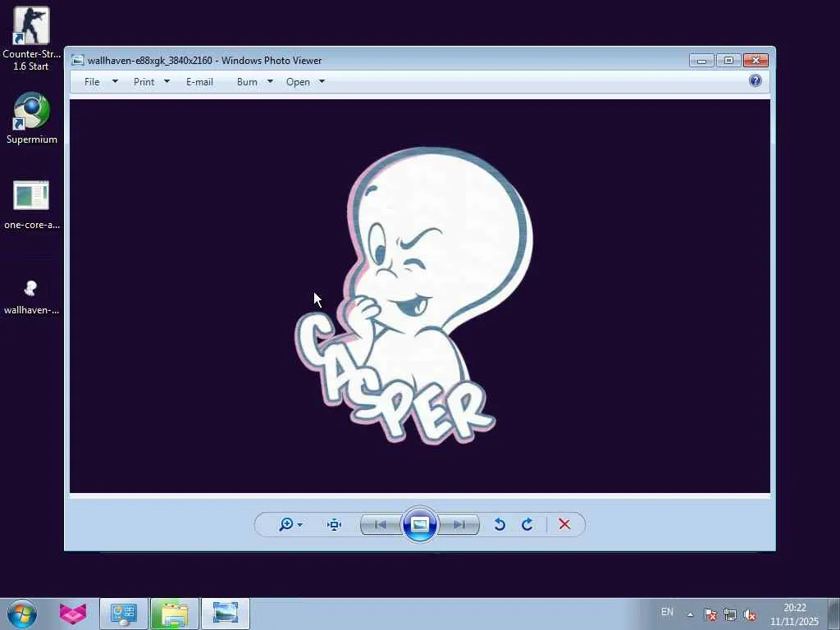Maximize the Windows Photo Viewer window

tap(728, 61)
